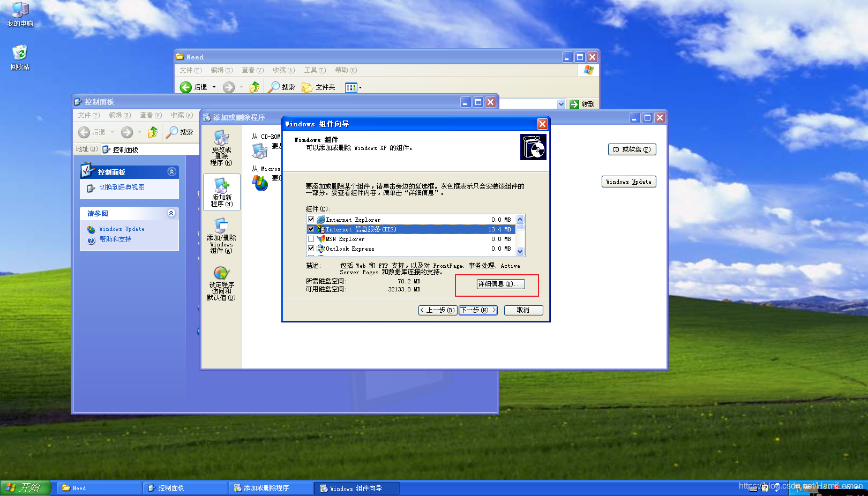868x496 pixels.
Task: Click back arrow in Need window toolbar
Action: coord(186,87)
